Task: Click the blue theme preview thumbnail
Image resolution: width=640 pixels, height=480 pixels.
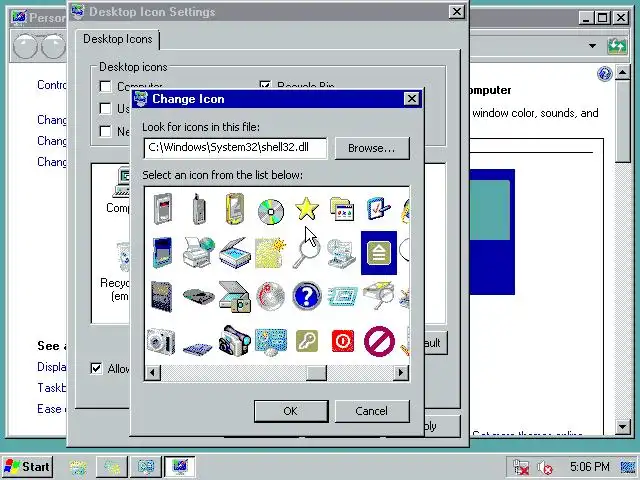Action: (x=492, y=232)
